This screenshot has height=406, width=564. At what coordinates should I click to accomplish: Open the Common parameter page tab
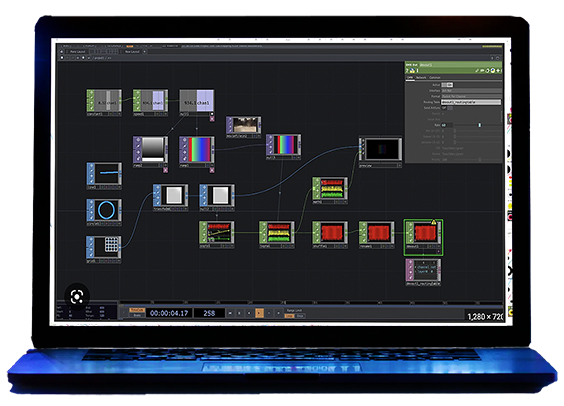click(x=435, y=77)
